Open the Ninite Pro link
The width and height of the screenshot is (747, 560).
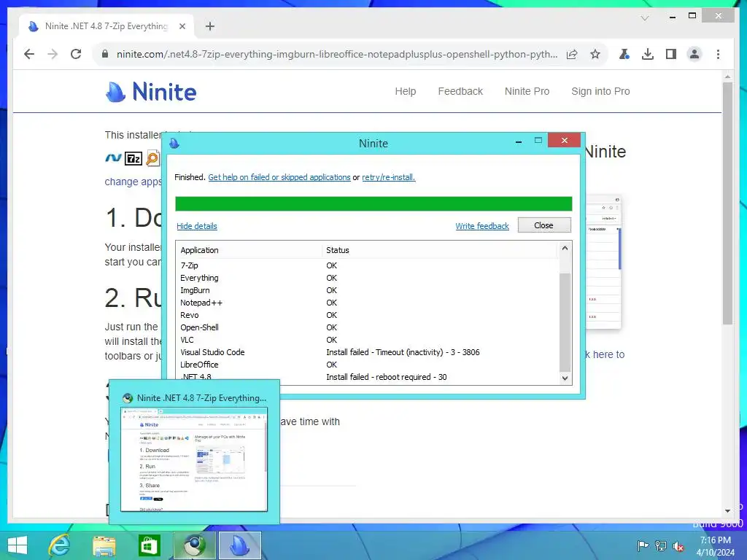pyautogui.click(x=527, y=91)
